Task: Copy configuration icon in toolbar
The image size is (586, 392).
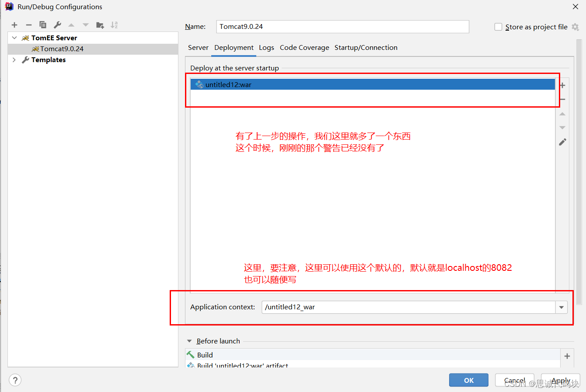Action: coord(43,25)
